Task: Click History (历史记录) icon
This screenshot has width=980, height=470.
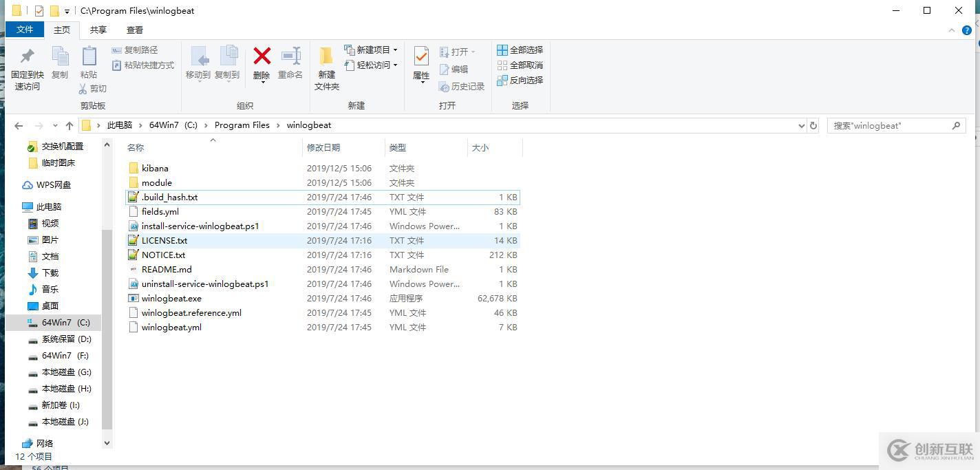Action: pos(444,86)
